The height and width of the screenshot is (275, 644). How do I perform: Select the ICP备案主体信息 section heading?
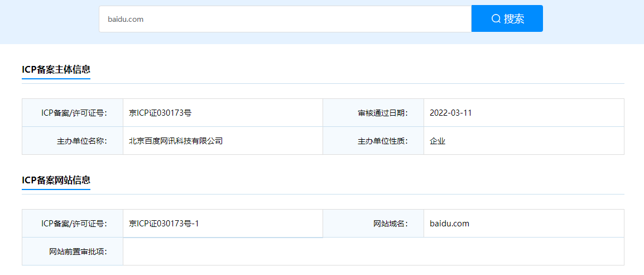pos(56,69)
